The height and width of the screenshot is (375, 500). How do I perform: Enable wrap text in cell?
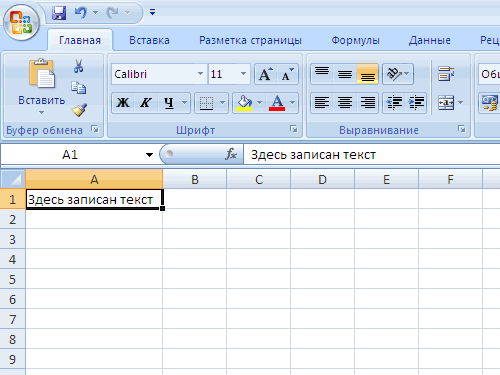click(x=446, y=74)
